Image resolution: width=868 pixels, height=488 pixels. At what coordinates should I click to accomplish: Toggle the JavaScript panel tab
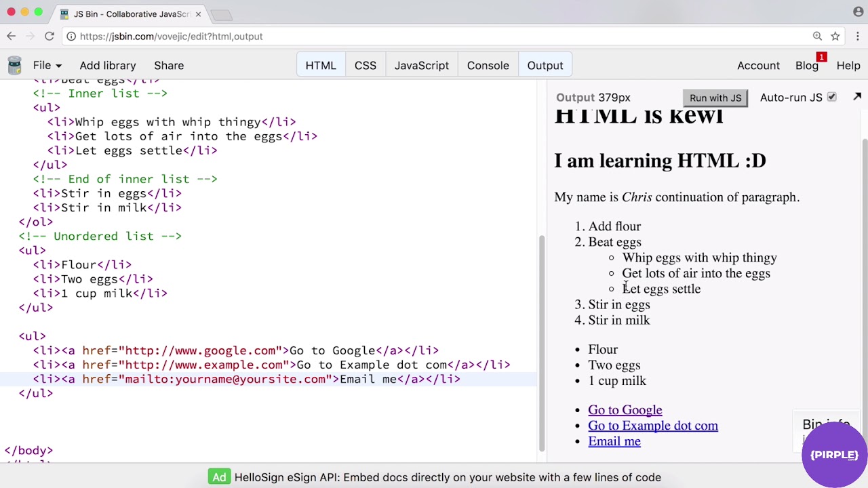coord(422,65)
